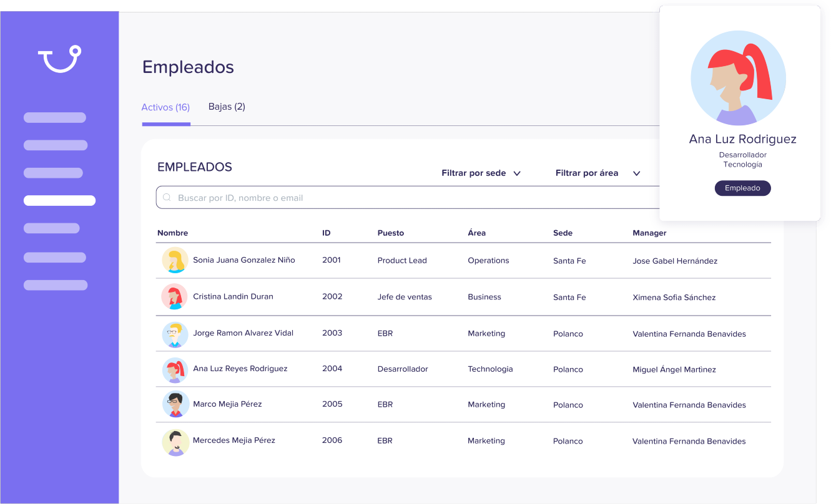Image resolution: width=831 pixels, height=504 pixels.
Task: Open Jorge Ramon Alvarez Vidal's avatar
Action: 175,334
